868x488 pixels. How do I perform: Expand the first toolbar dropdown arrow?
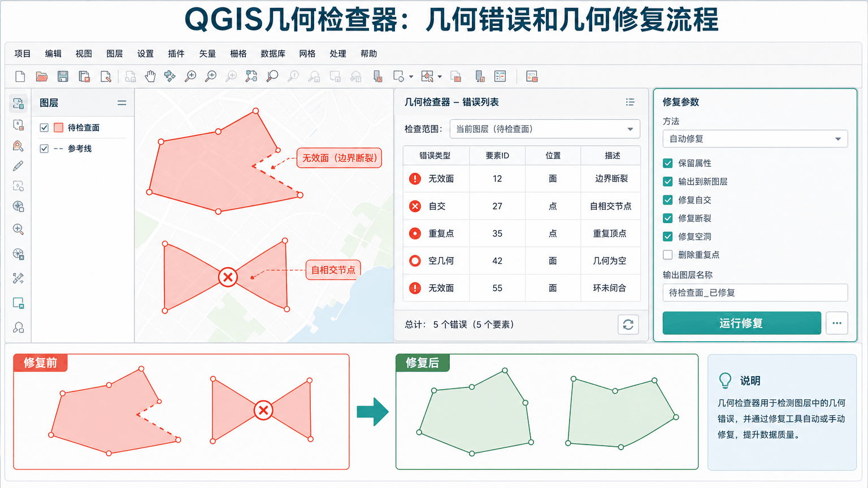click(411, 76)
